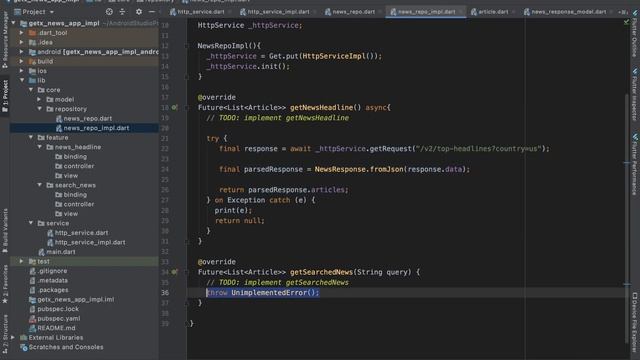This screenshot has height=360, width=640.
Task: Switch to article.dart tab
Action: click(x=489, y=12)
